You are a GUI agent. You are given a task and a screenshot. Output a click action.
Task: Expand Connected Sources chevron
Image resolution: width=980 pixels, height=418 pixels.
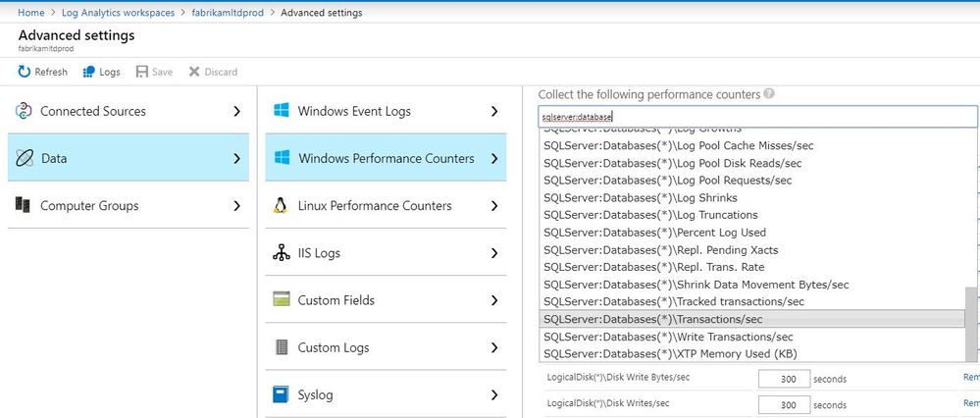pyautogui.click(x=236, y=111)
